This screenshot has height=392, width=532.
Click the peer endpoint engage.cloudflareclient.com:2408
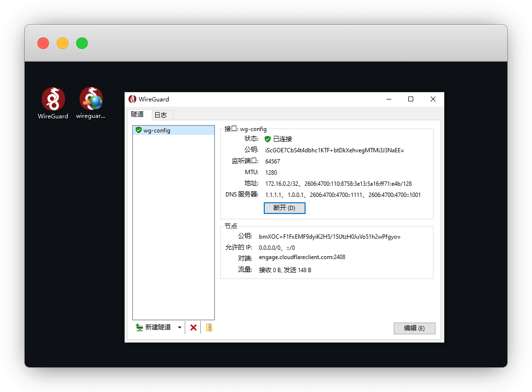click(x=302, y=257)
